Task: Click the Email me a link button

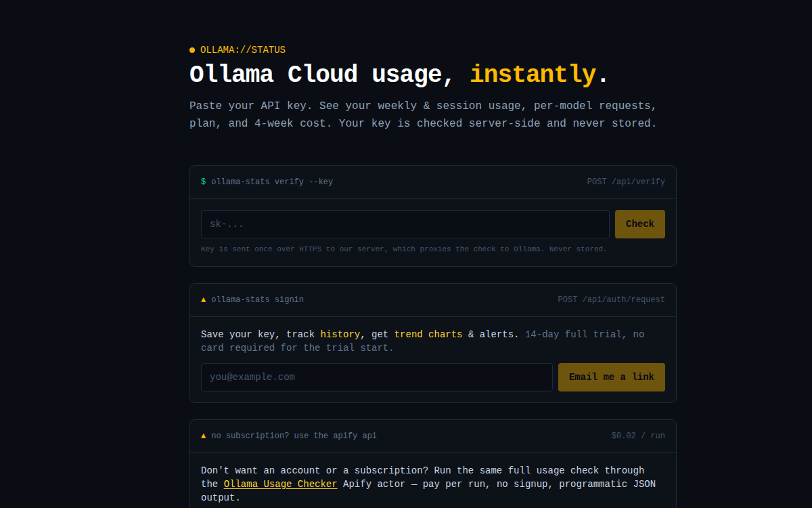Action: 612,377
